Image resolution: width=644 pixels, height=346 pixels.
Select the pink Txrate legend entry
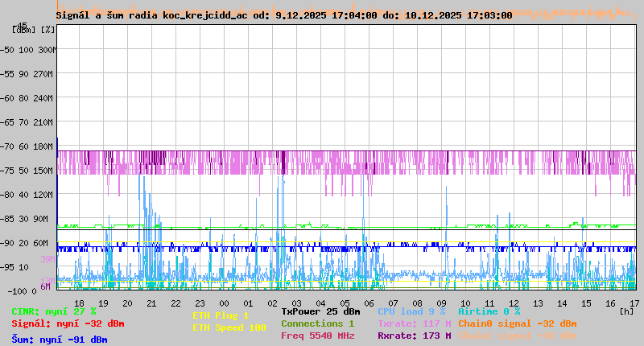pos(414,323)
